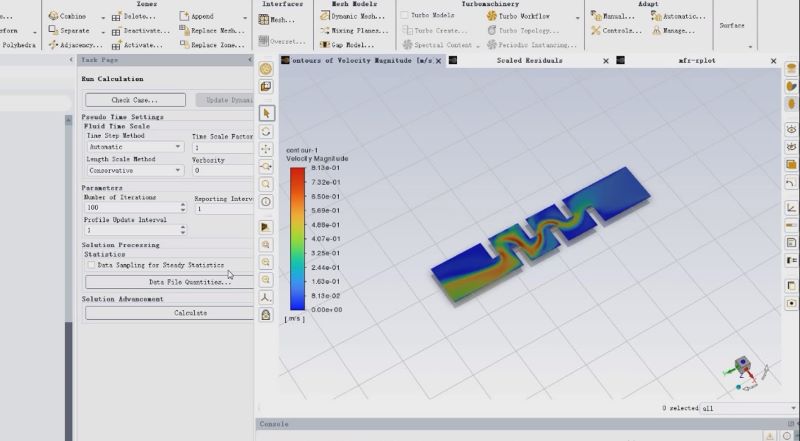The height and width of the screenshot is (441, 800).
Task: Close the Scaled Residuals tab
Action: (x=606, y=61)
